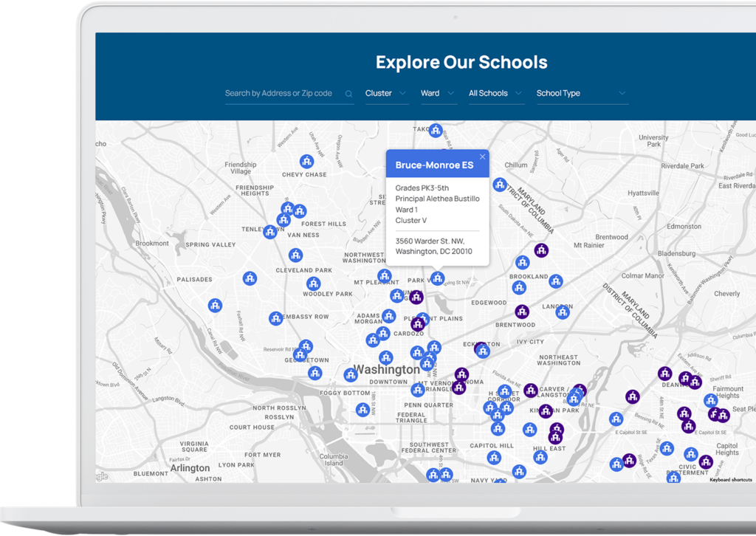This screenshot has width=756, height=536.
Task: Click the blue marker left of Tenleytown label
Action: (270, 232)
